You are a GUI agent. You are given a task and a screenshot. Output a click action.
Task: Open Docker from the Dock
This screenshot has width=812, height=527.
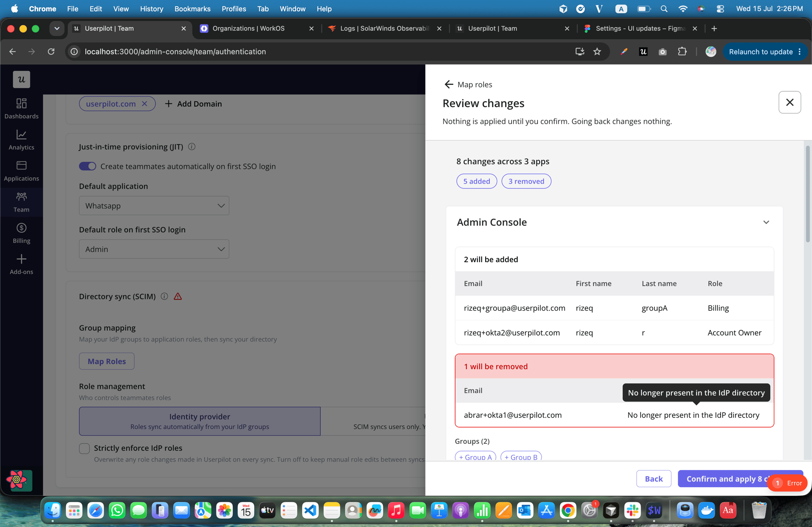(706, 510)
